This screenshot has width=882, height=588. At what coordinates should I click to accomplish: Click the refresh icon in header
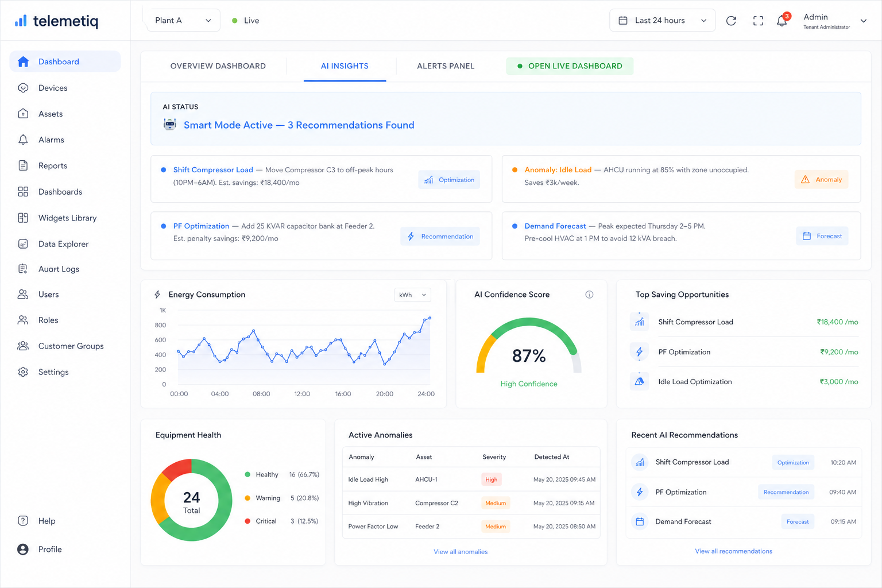click(731, 21)
